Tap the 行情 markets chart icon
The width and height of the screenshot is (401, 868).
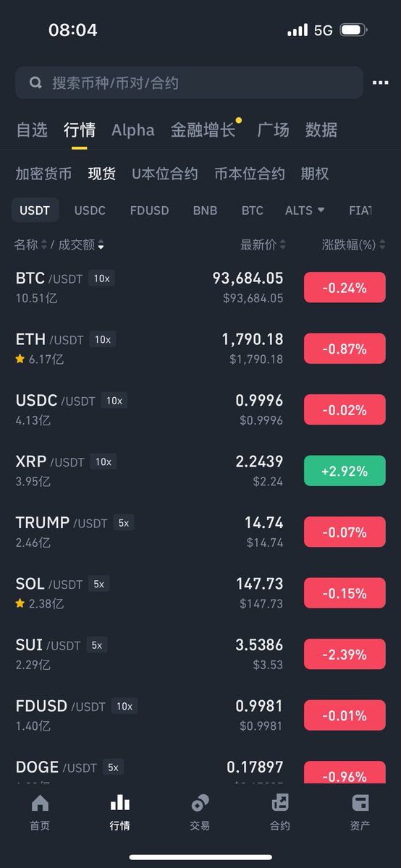[119, 803]
